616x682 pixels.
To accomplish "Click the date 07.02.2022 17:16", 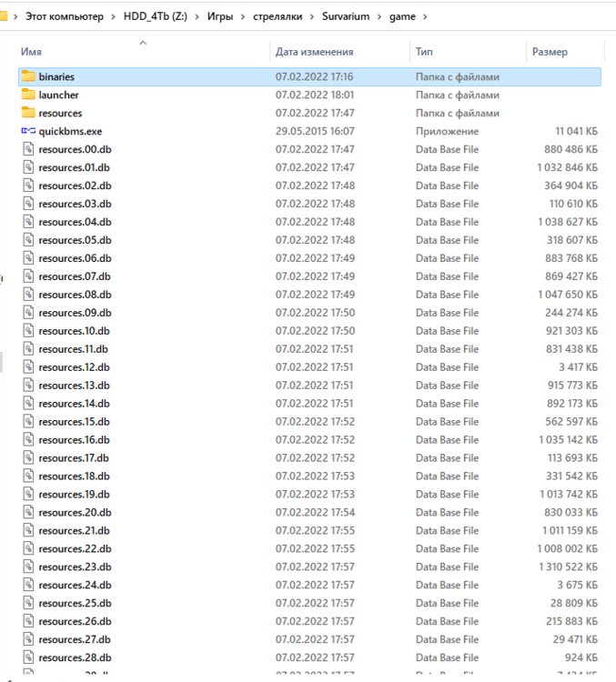I will 314,76.
